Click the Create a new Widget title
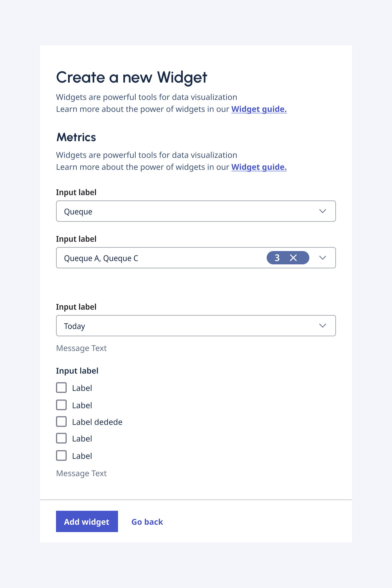 pyautogui.click(x=132, y=77)
